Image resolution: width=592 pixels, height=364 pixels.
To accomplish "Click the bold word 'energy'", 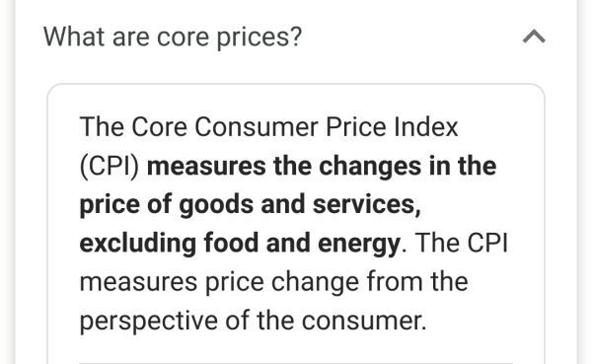I will coord(359,245).
